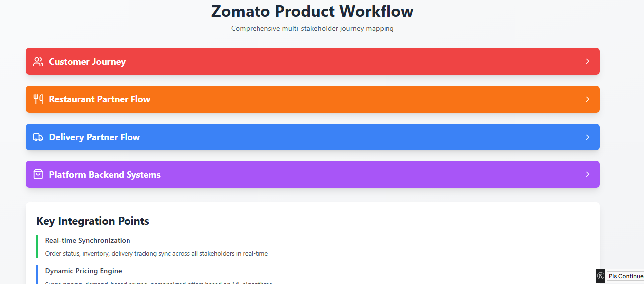Click the Key Integration Points heading
The width and height of the screenshot is (644, 284).
(93, 221)
